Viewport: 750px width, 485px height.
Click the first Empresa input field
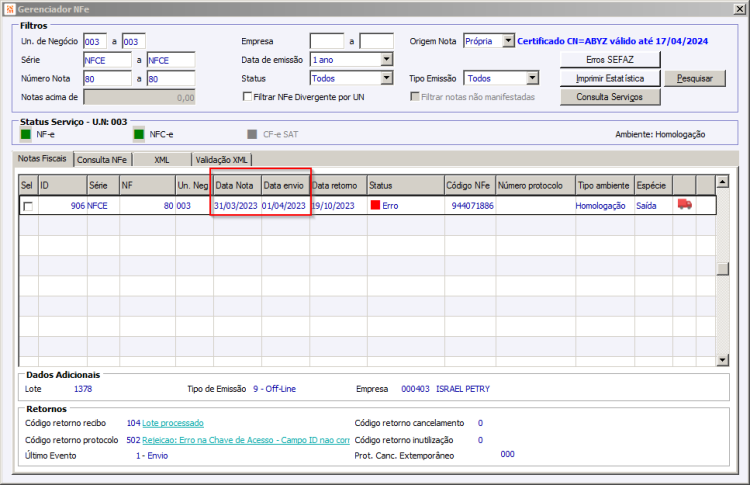(327, 41)
